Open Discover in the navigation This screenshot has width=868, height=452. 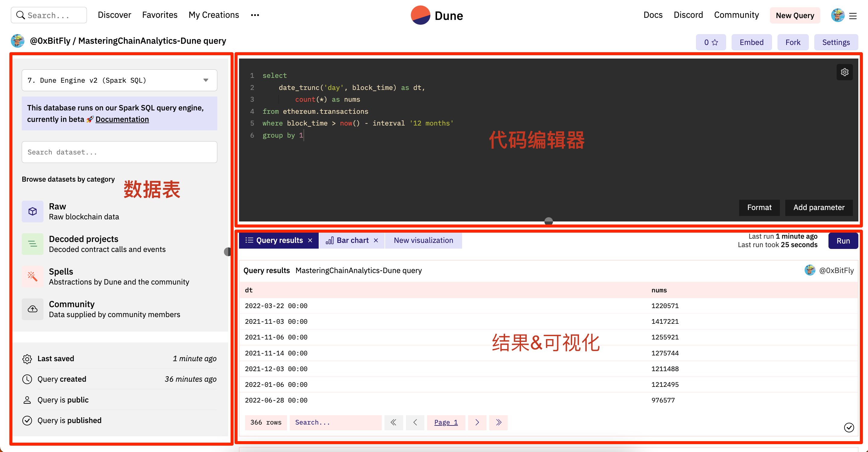pos(115,15)
